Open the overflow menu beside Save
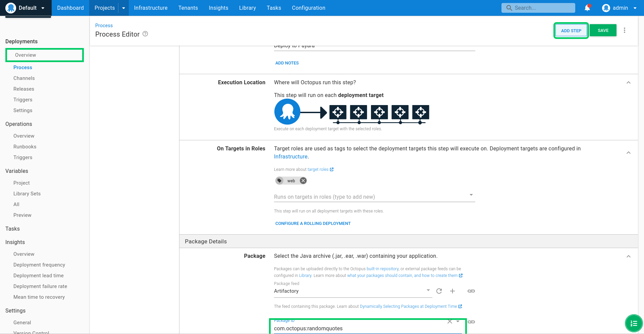Viewport: 644px width, 334px height. tap(625, 30)
